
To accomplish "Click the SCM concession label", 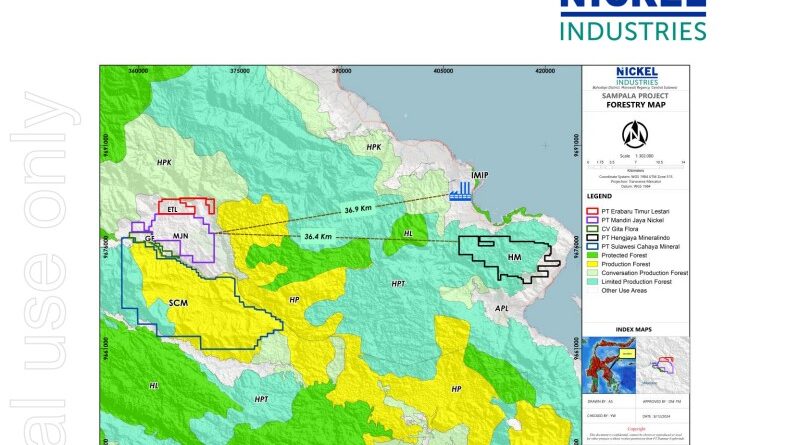I will [178, 303].
